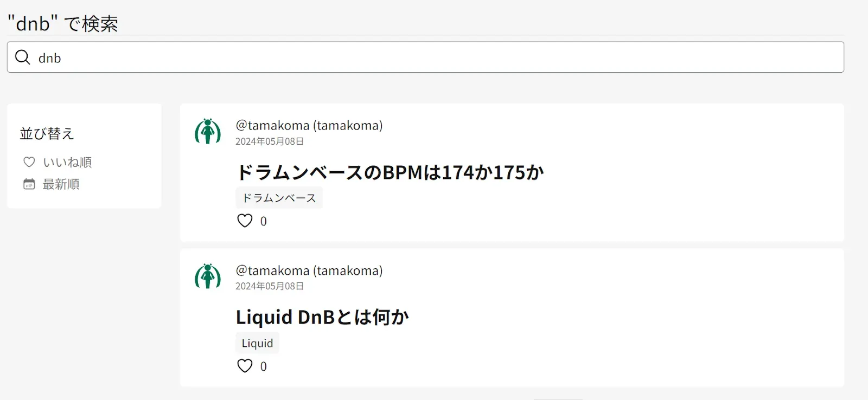Open the article Liquid DnBとは何か
This screenshot has width=868, height=400.
322,317
